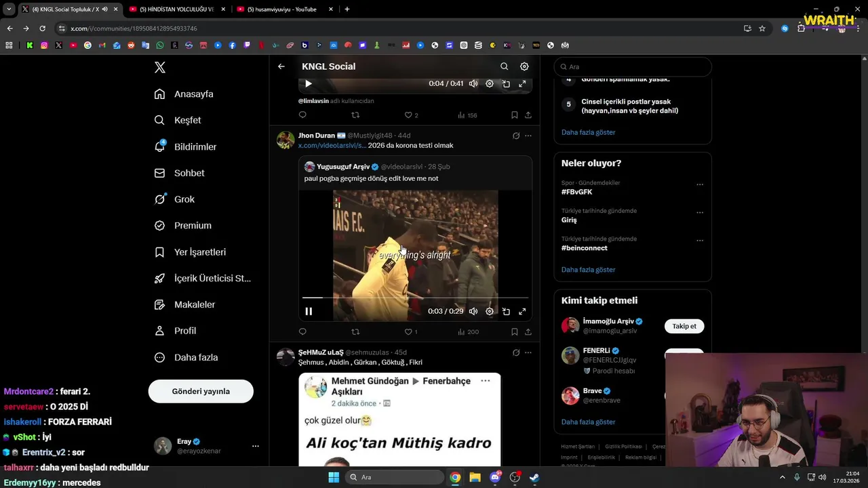
Task: Expand Daha fazla menu in sidebar
Action: (186, 357)
